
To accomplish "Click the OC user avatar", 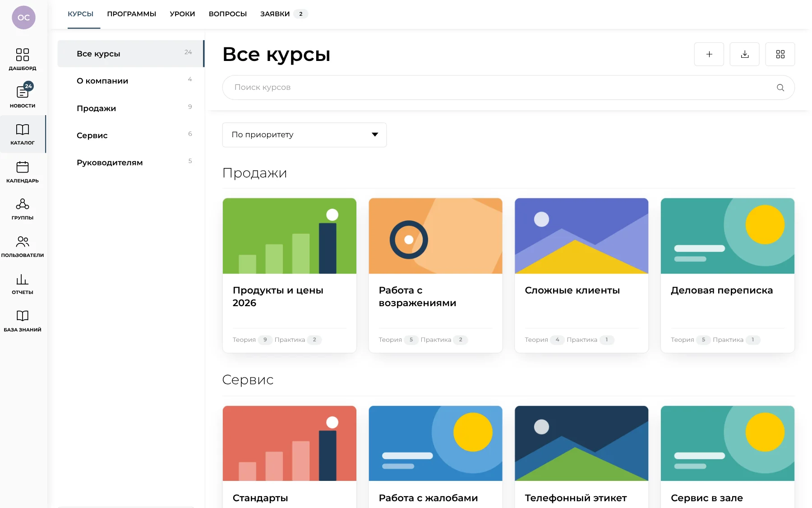I will [x=23, y=18].
